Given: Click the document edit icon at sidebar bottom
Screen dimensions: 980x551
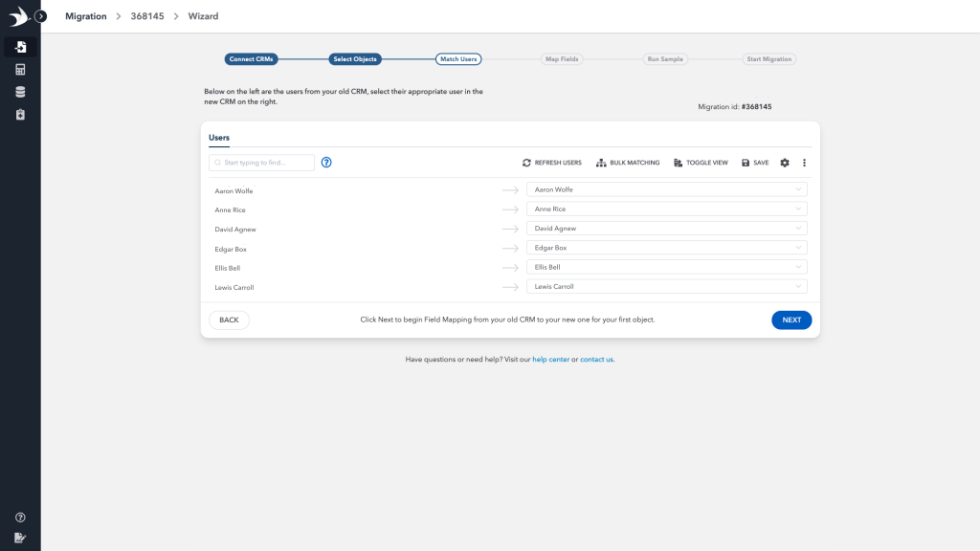Looking at the screenshot, I should (x=20, y=538).
